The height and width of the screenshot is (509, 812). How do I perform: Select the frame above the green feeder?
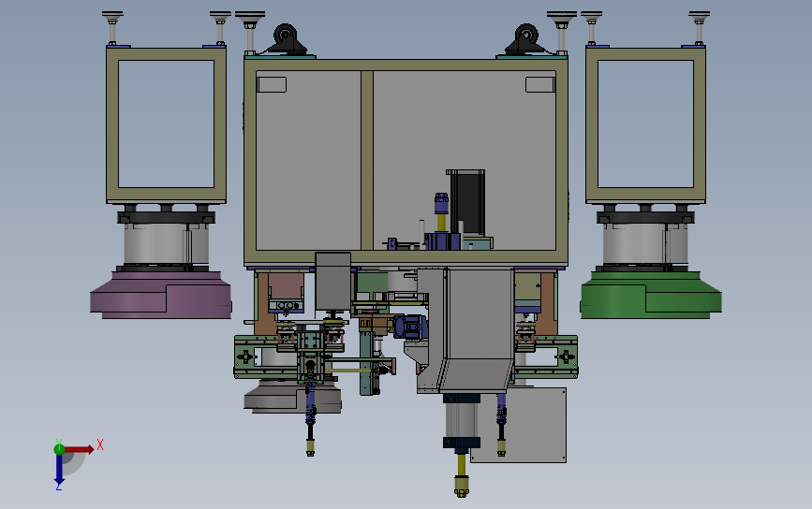pyautogui.click(x=646, y=124)
